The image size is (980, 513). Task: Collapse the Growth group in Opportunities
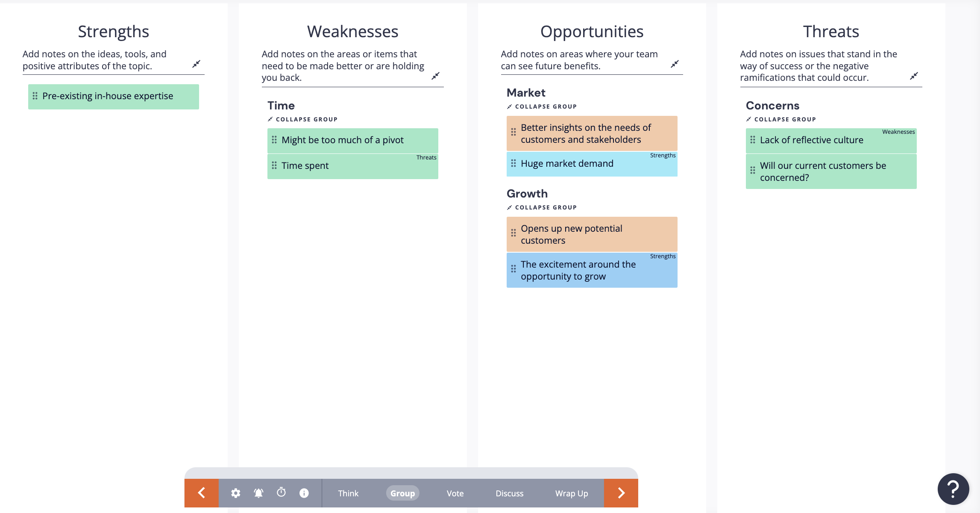coord(542,207)
